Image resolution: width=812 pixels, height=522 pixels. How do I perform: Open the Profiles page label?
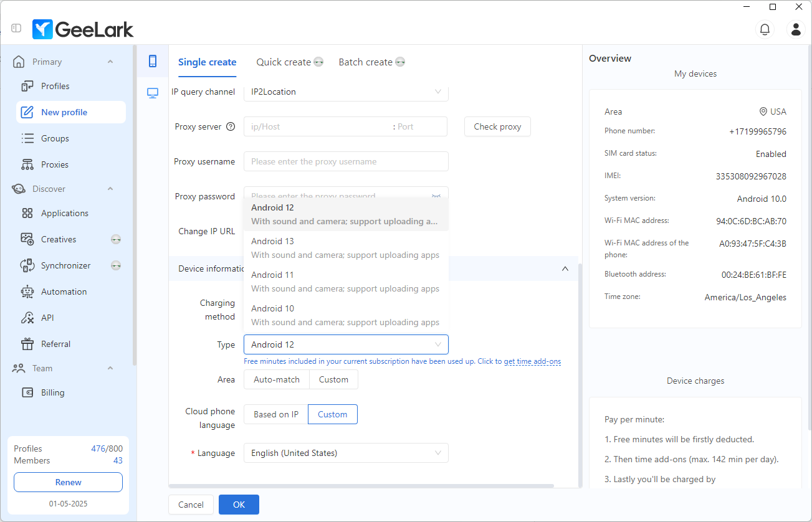tap(55, 86)
